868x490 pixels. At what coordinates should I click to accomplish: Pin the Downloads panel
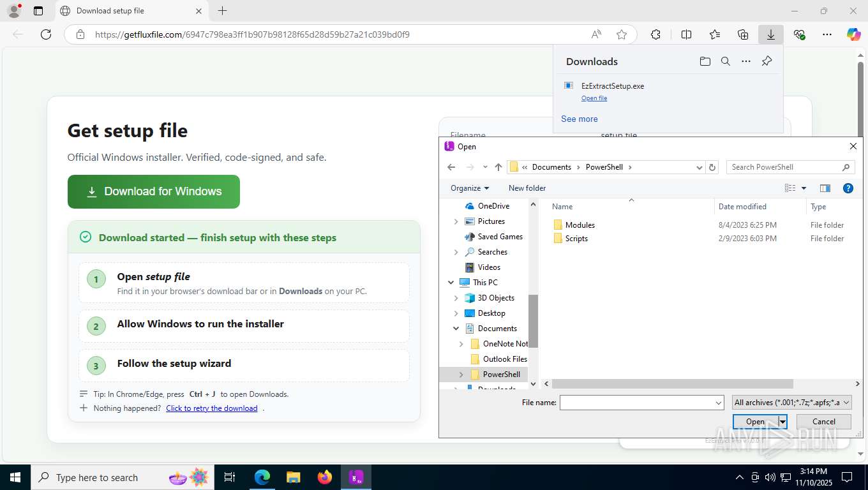767,61
